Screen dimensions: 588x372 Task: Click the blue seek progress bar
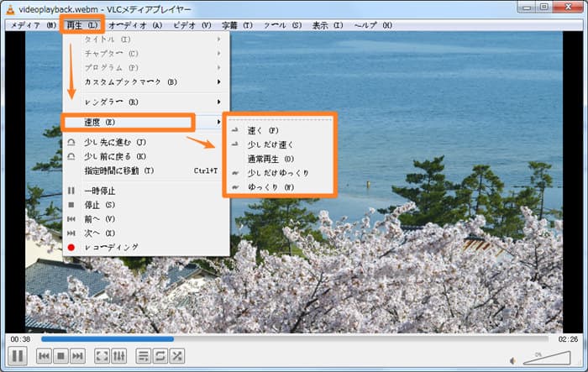pyautogui.click(x=295, y=339)
